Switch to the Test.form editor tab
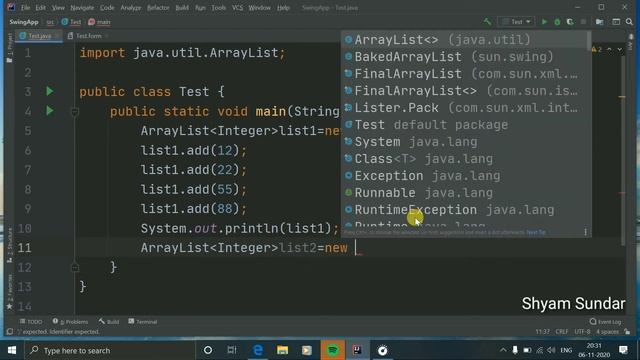 tap(88, 36)
